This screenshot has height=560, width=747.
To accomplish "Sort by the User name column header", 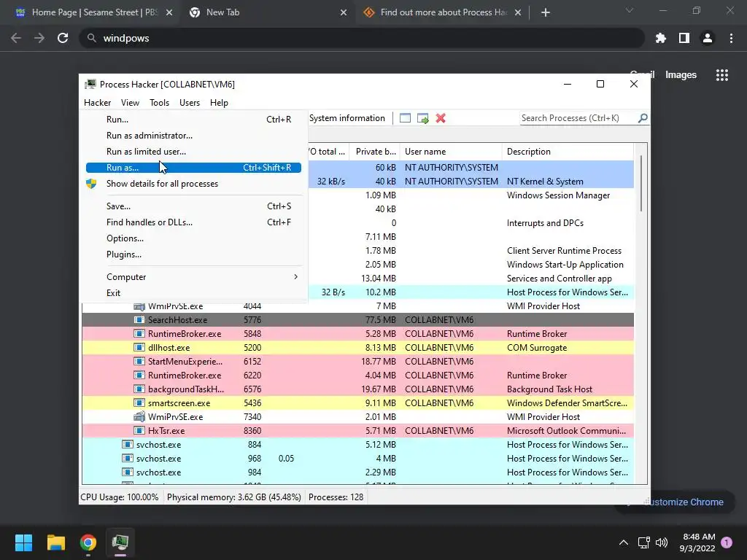I will click(x=451, y=152).
